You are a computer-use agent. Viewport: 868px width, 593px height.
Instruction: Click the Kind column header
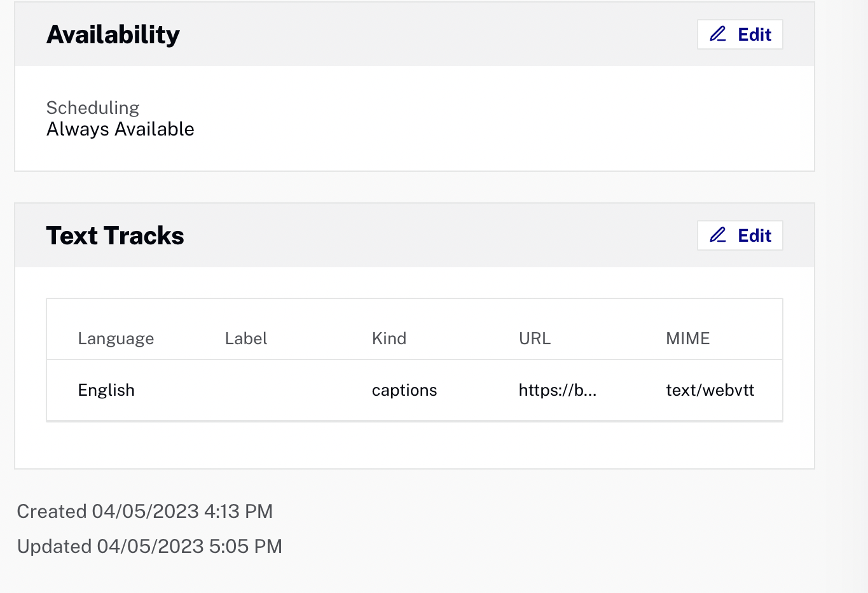coord(389,338)
